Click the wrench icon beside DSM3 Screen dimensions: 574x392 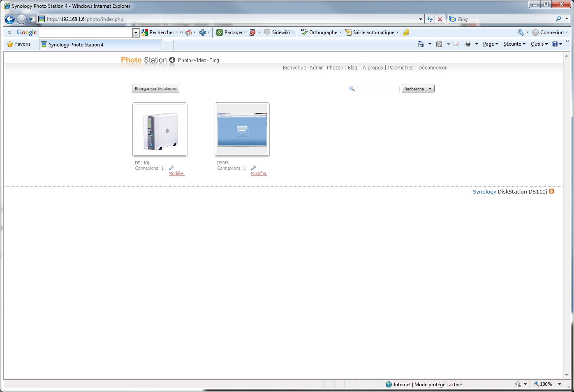click(x=253, y=168)
